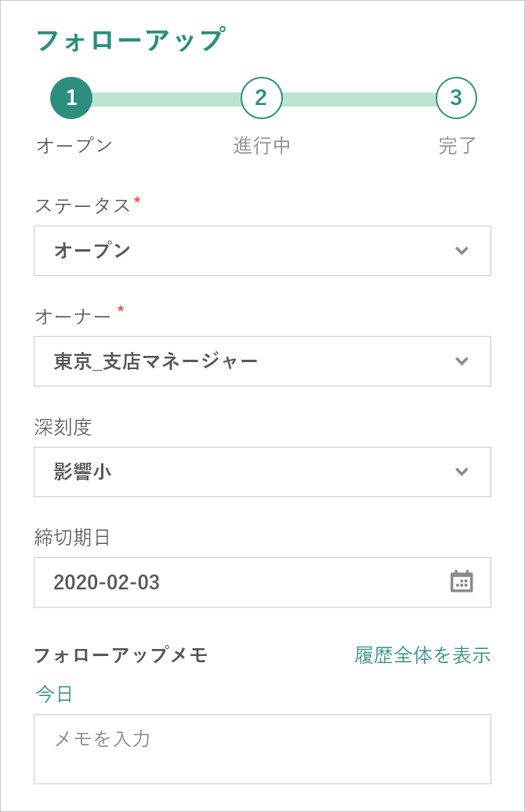Open severity box showing 影響小

262,472
